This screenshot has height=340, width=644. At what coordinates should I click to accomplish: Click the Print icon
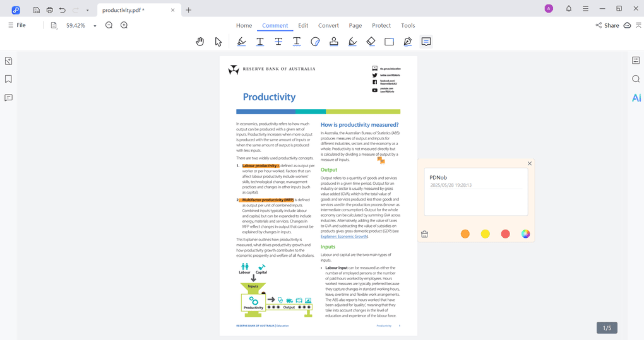tap(49, 10)
